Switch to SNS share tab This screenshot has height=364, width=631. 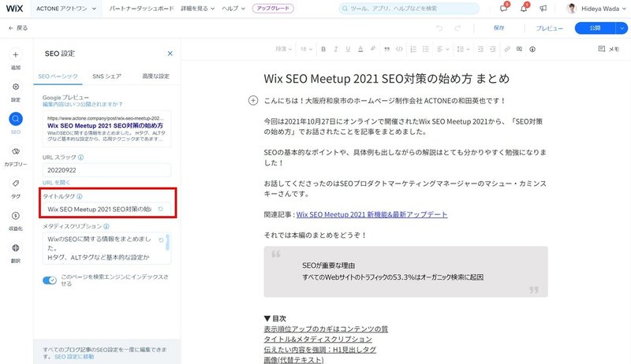coord(106,76)
